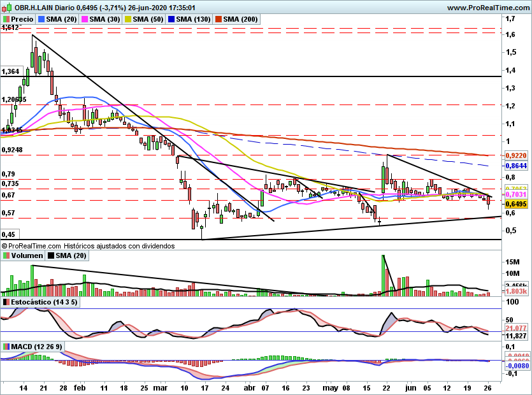This screenshot has width=532, height=395.
Task: Click the 0,9220 SMA 200 value tag
Action: coord(517,155)
